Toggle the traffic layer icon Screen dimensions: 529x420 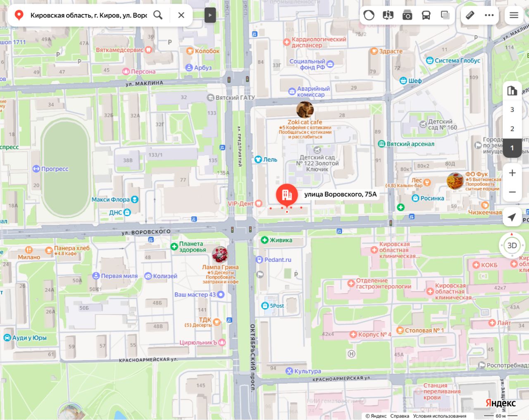point(369,15)
